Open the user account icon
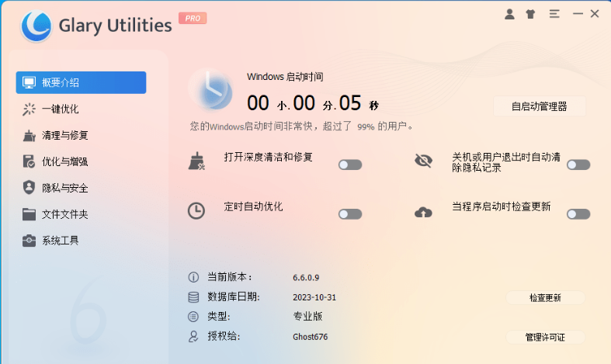 [x=509, y=14]
